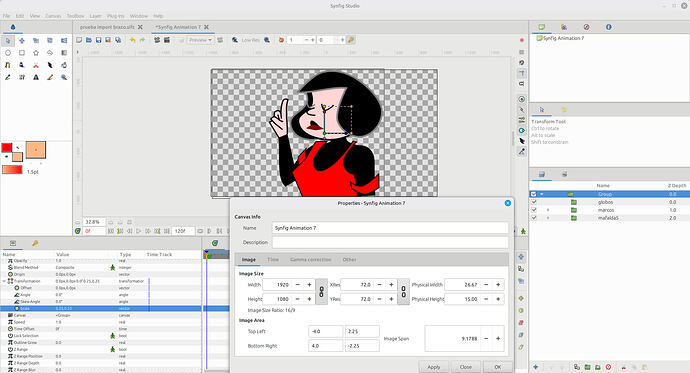Toggle visibility checkbox of globos layer
Screen dimensions: 690x373
pyautogui.click(x=534, y=202)
